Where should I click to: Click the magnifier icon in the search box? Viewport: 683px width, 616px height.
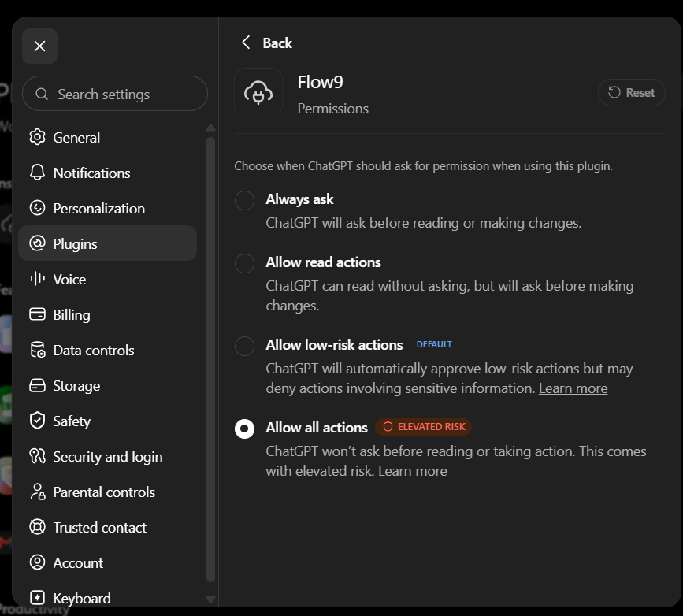42,94
